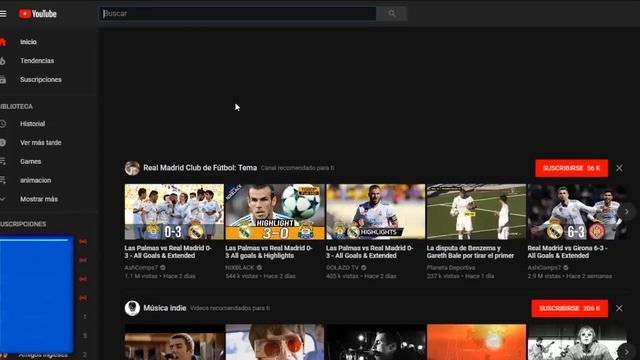Focus the Buscar search field
The image size is (640, 360).
237,13
